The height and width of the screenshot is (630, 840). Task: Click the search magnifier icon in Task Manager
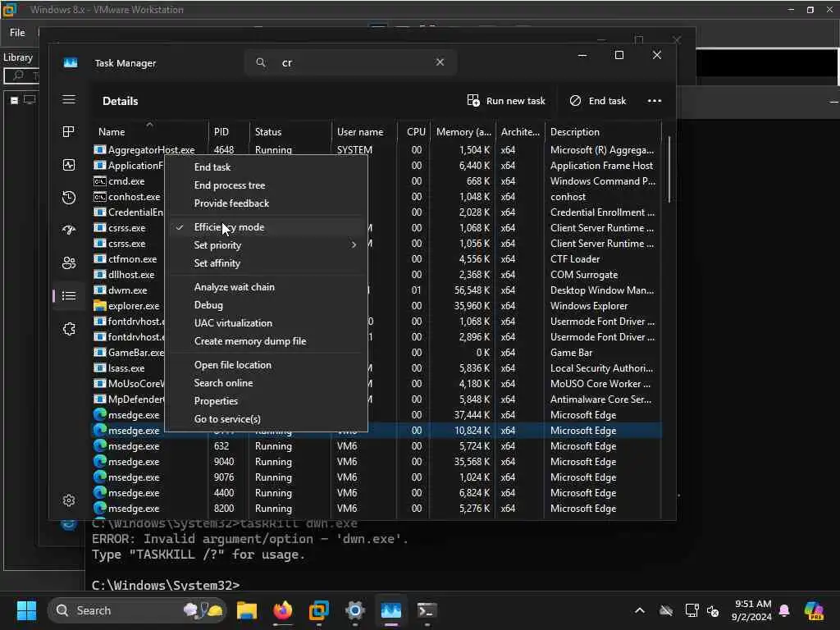[x=261, y=62]
